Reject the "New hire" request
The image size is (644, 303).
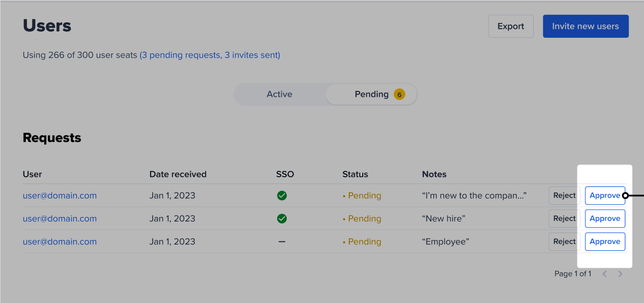point(564,219)
